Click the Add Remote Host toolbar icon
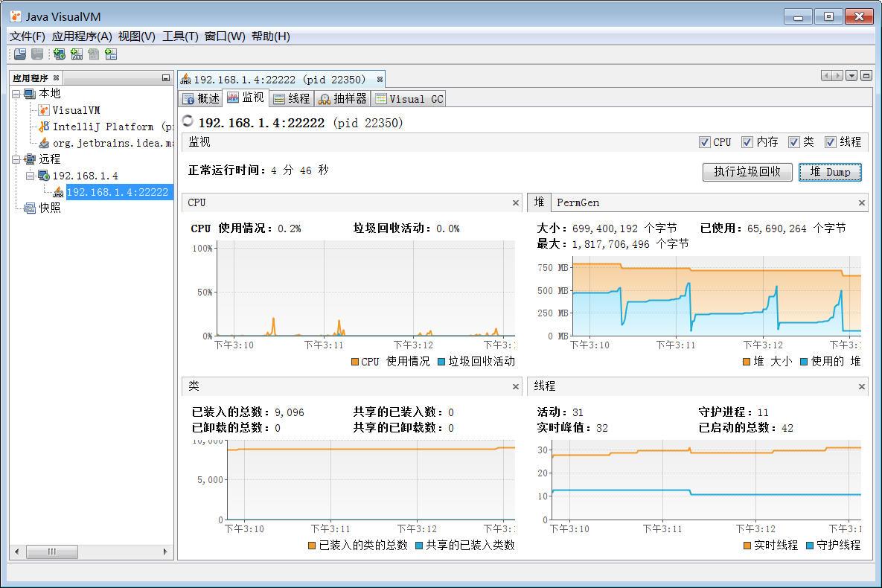882x588 pixels. click(59, 54)
